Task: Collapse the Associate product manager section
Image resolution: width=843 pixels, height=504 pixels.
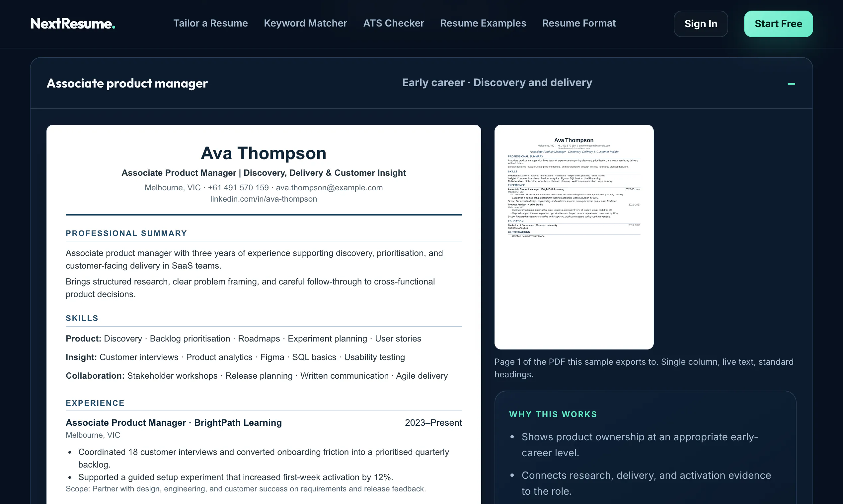Action: [x=791, y=84]
